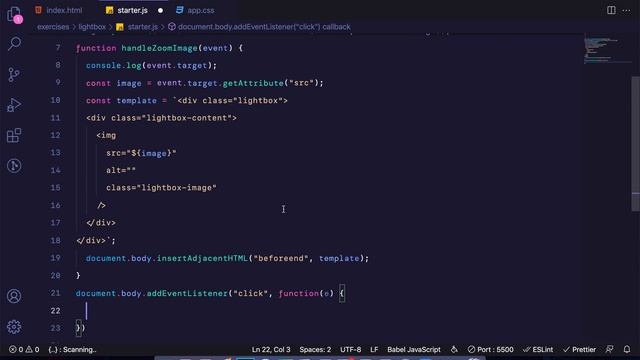Screen dimensions: 640x360
Task: Click the icon right of Babel JavaScript
Action: [x=454, y=349]
